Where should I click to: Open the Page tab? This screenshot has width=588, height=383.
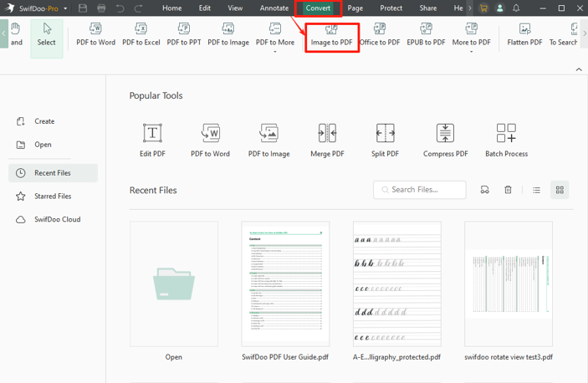pyautogui.click(x=355, y=8)
